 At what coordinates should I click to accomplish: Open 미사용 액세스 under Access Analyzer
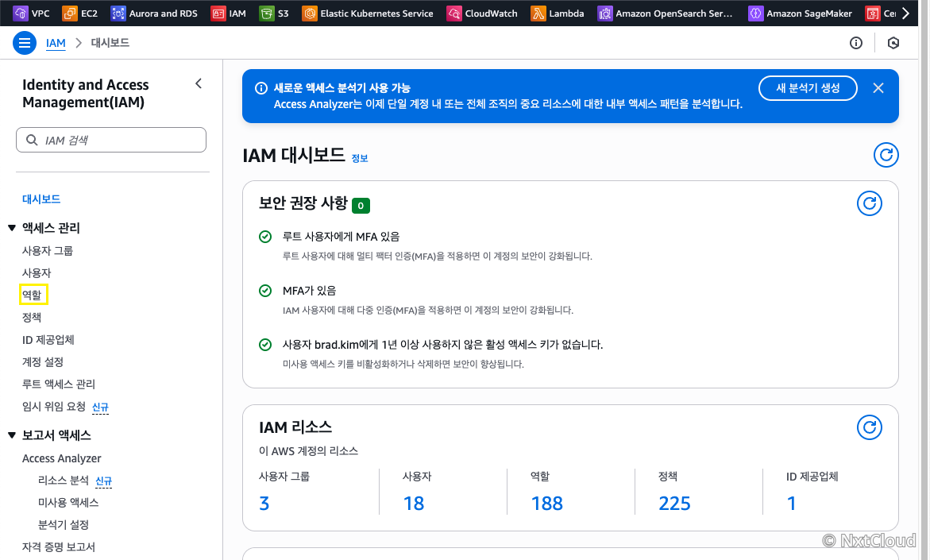pos(68,503)
